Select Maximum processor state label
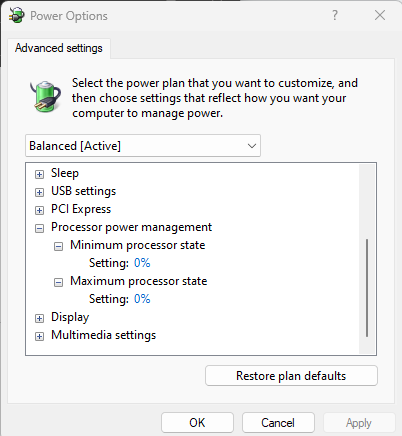Screen dimensions: 402x436 pyautogui.click(x=139, y=281)
